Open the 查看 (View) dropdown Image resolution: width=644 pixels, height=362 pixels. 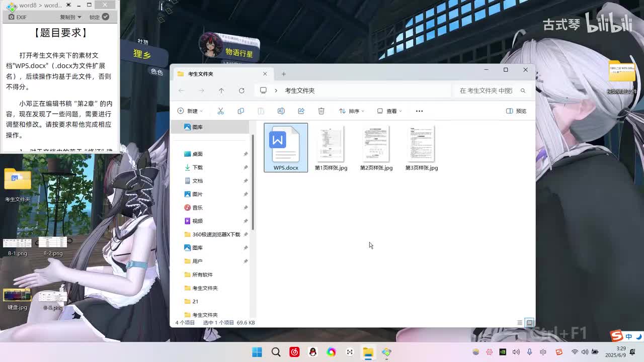tap(389, 111)
